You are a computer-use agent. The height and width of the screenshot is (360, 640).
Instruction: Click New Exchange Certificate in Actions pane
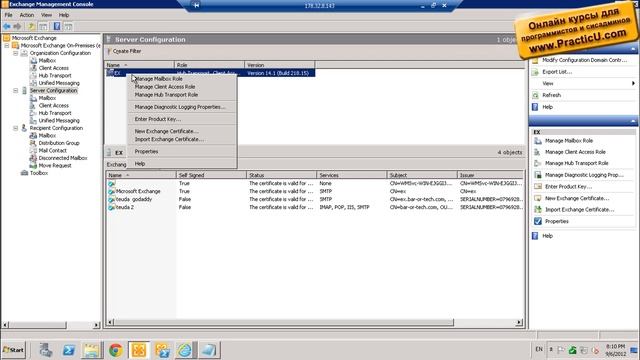click(577, 198)
